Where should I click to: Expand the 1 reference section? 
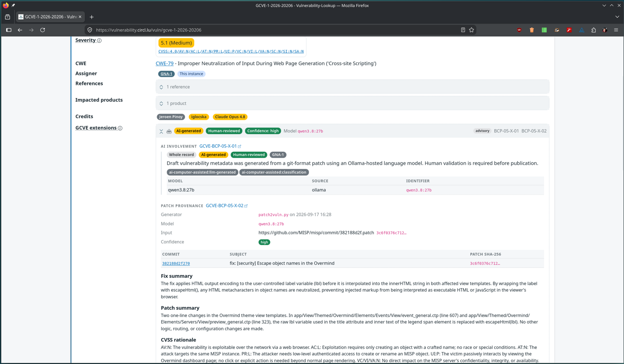click(352, 87)
